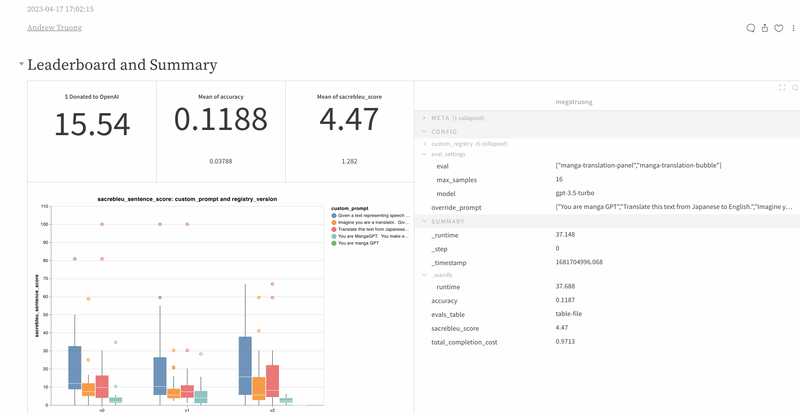
Task: Collapse the CONFIG section
Action: click(x=424, y=131)
